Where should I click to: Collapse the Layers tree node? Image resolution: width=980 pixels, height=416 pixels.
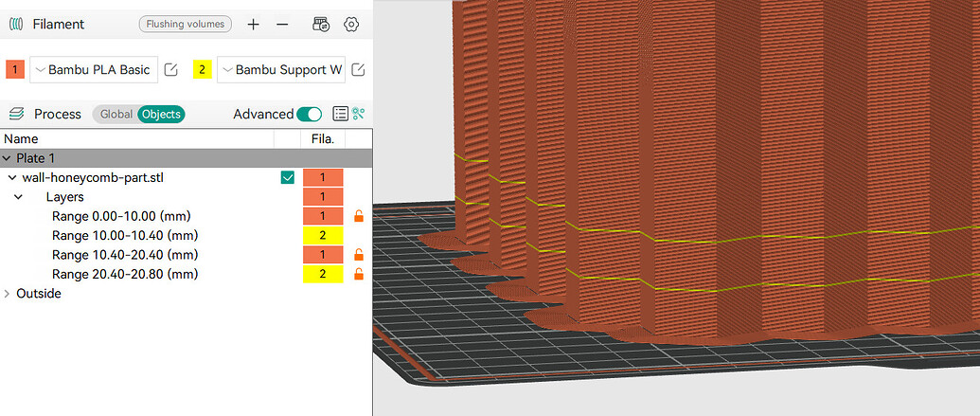tap(18, 197)
